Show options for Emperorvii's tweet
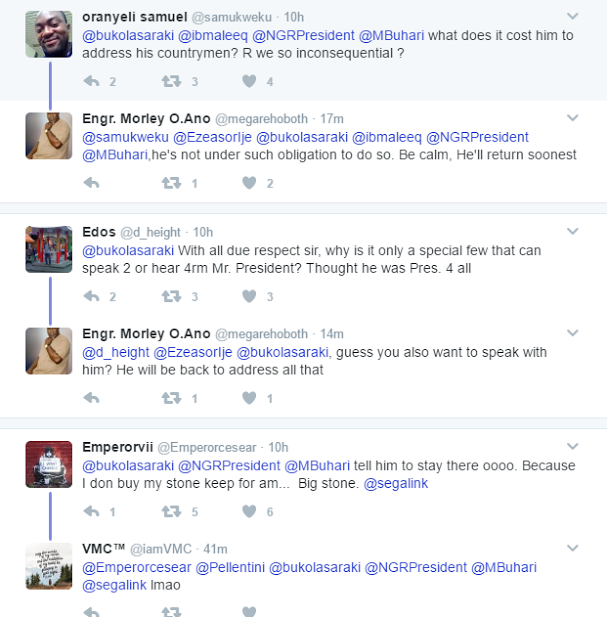Image resolution: width=607 pixels, height=617 pixels. click(x=572, y=447)
